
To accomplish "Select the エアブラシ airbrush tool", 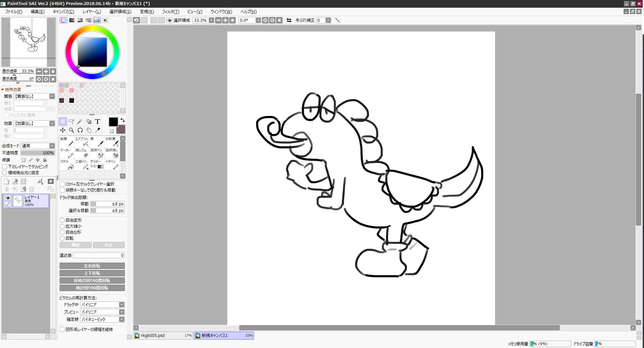I will point(82,142).
